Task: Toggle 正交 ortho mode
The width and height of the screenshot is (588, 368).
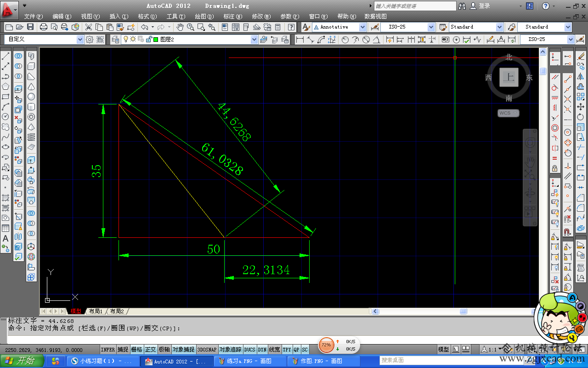Action: [x=151, y=350]
